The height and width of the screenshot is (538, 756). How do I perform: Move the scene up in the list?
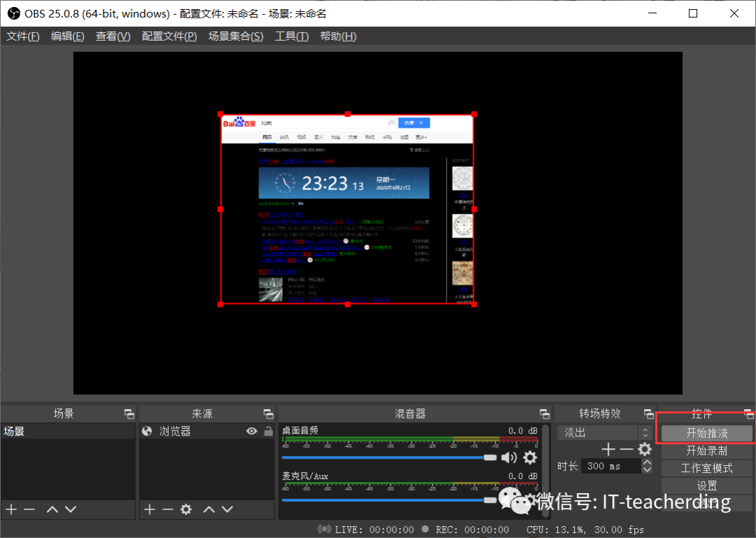pyautogui.click(x=52, y=509)
